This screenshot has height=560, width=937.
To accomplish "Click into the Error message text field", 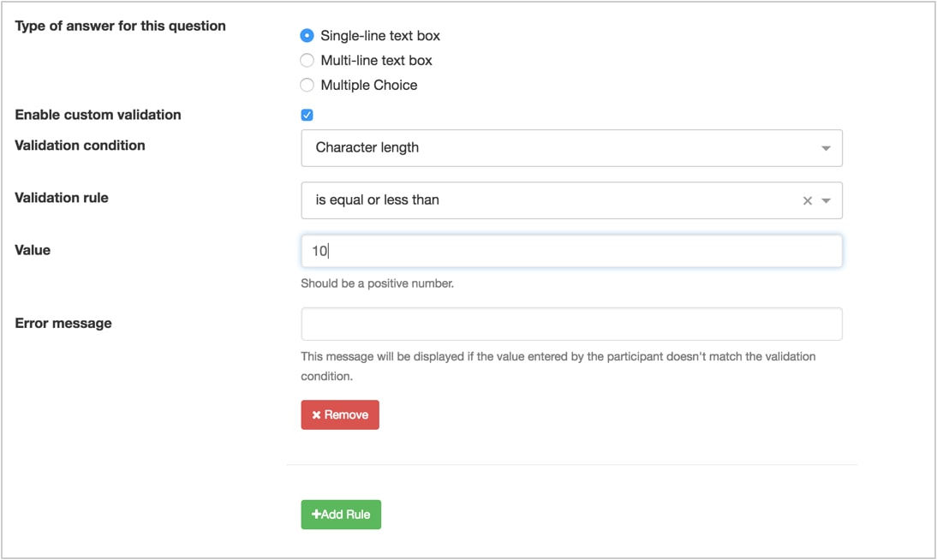I will pos(571,325).
